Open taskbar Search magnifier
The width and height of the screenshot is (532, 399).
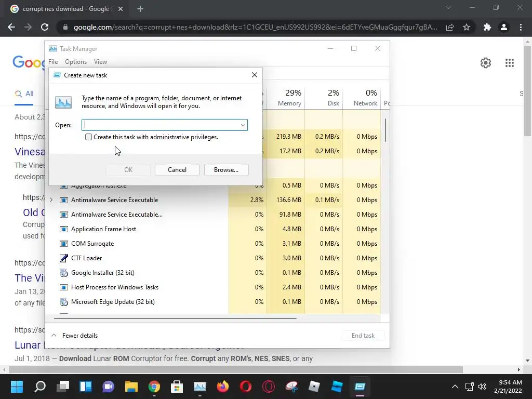coord(40,387)
